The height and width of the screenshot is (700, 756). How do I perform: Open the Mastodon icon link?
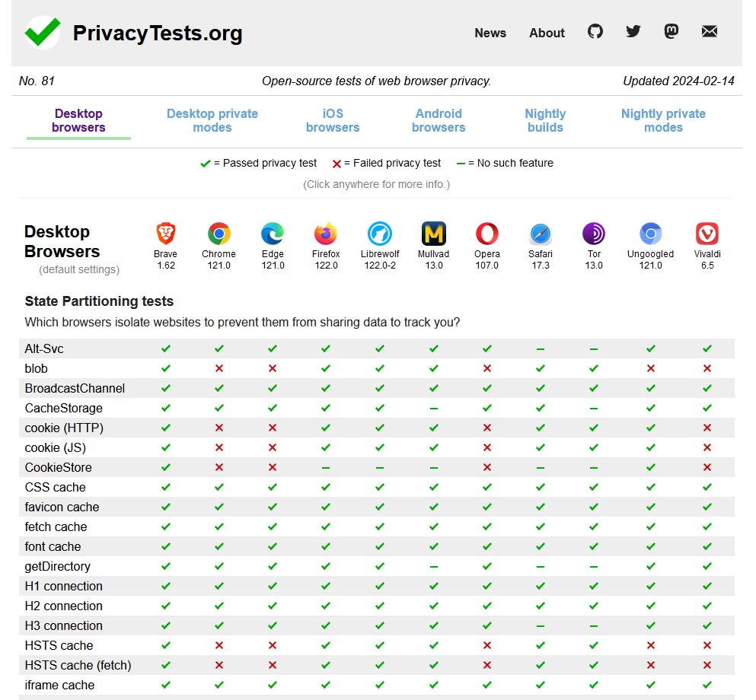(x=671, y=32)
